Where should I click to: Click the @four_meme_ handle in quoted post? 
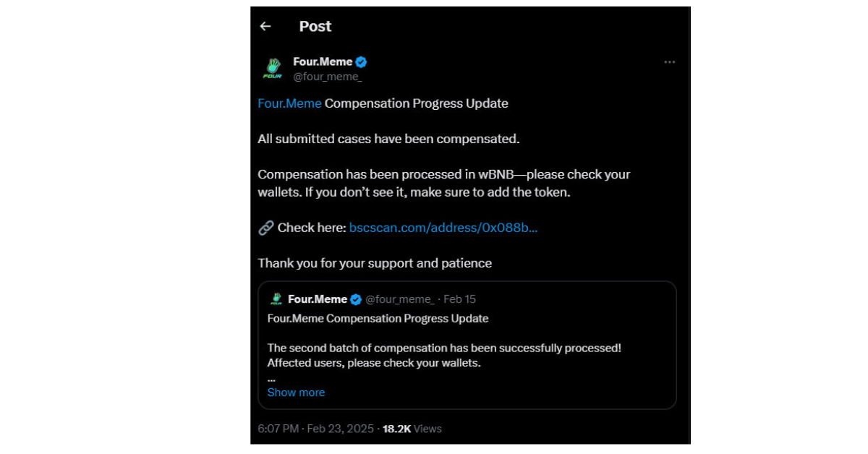click(x=399, y=299)
